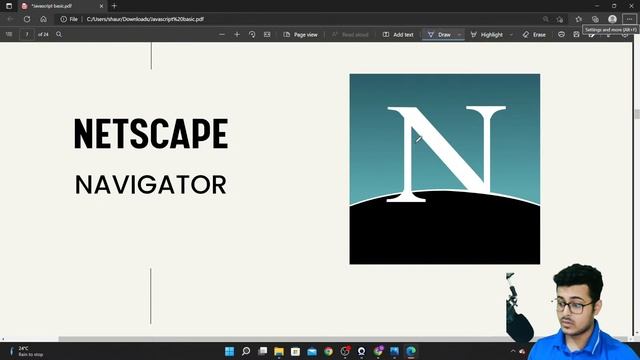Print the PDF document

pyautogui.click(x=561, y=35)
